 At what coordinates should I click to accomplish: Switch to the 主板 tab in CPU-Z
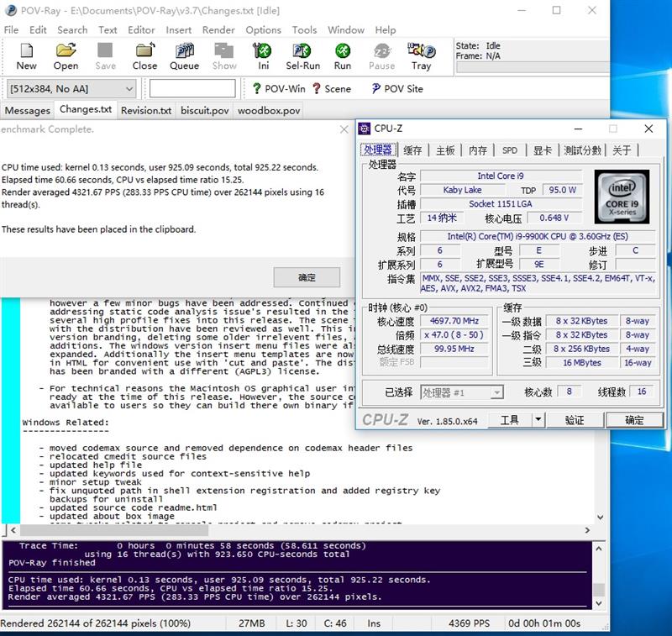[445, 150]
